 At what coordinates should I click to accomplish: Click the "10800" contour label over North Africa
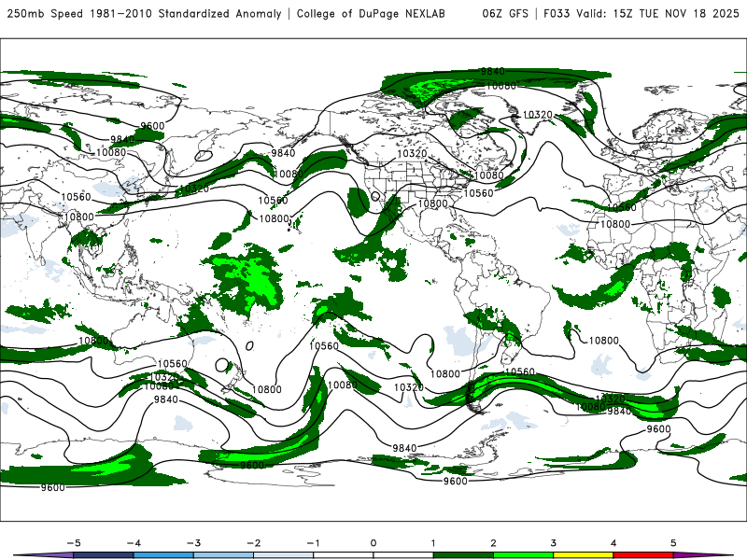coord(615,224)
